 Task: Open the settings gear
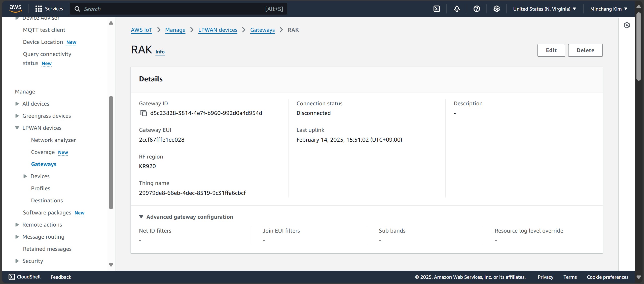coord(496,9)
